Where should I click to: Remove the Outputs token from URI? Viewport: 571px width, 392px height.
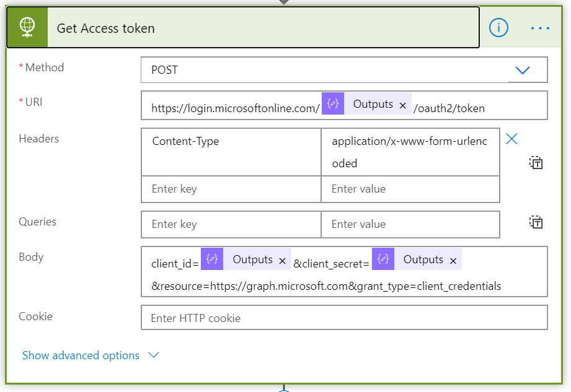(403, 105)
